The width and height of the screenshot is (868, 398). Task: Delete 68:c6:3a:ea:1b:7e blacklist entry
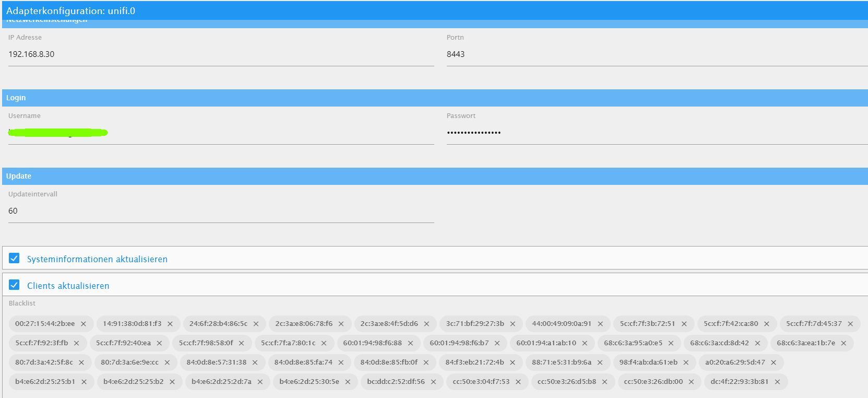pos(844,343)
